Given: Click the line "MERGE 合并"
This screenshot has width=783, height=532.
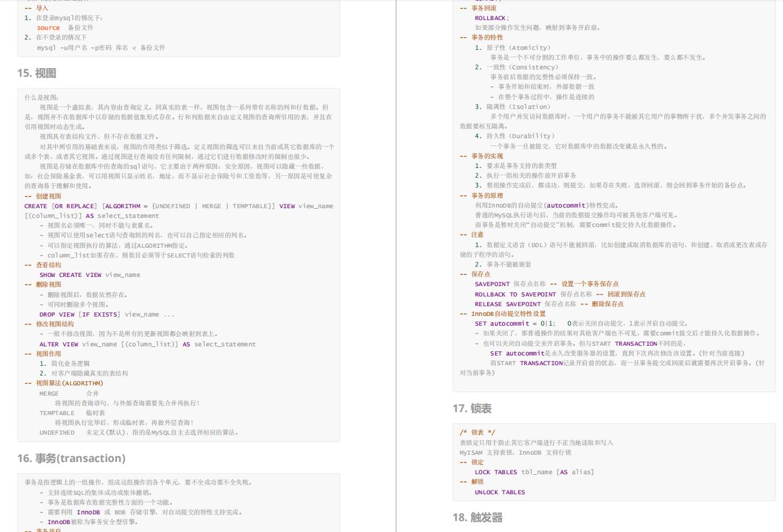Looking at the screenshot, I should 69,393.
